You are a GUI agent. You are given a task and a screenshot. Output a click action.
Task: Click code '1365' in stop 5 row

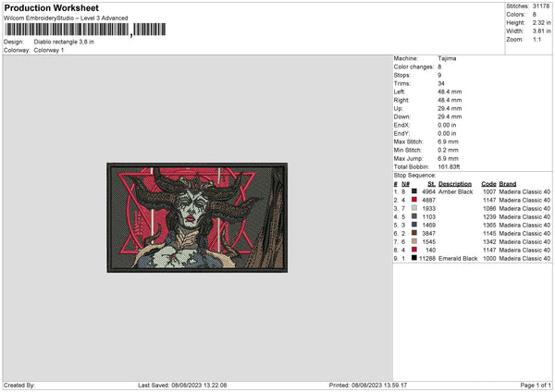[489, 225]
